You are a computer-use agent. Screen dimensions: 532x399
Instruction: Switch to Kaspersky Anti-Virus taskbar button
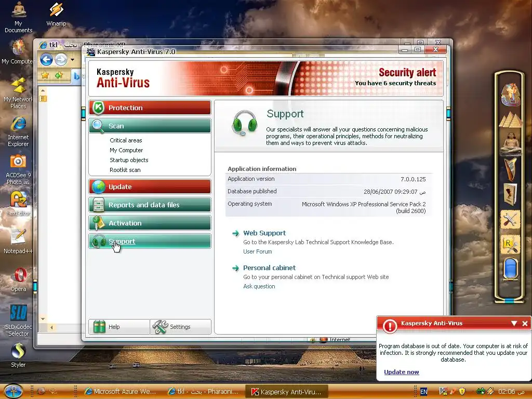pyautogui.click(x=287, y=392)
